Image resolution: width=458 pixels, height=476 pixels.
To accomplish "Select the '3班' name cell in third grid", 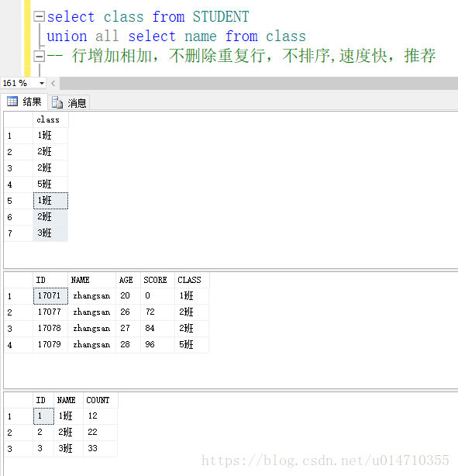I will click(69, 449).
